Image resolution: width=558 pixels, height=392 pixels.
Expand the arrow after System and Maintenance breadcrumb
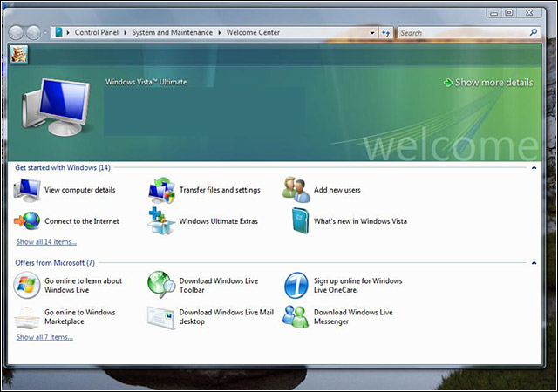(x=220, y=33)
